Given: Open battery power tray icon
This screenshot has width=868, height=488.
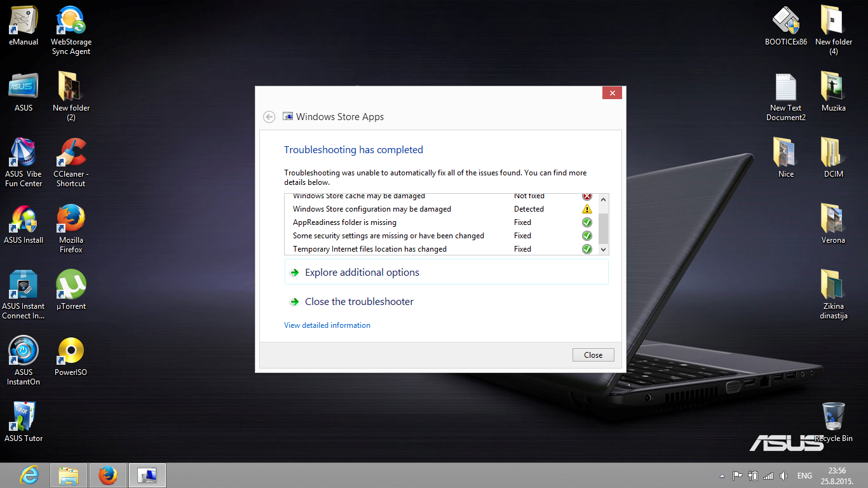Looking at the screenshot, I should click(x=753, y=476).
